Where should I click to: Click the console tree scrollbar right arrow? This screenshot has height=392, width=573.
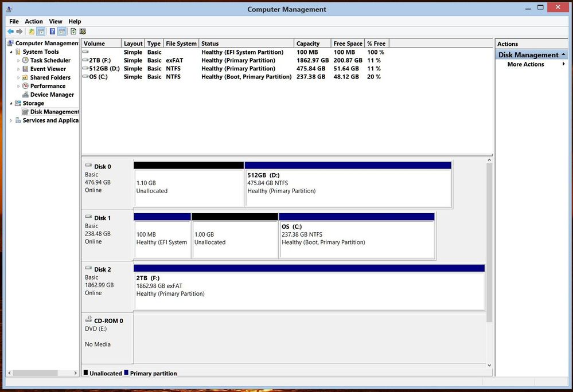pos(75,373)
